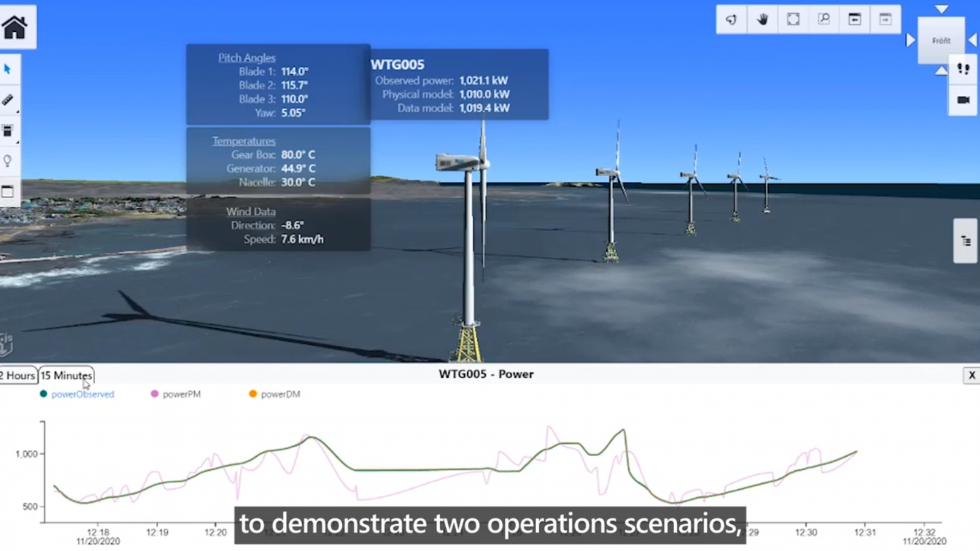Activate the Pan hand tool

(763, 20)
